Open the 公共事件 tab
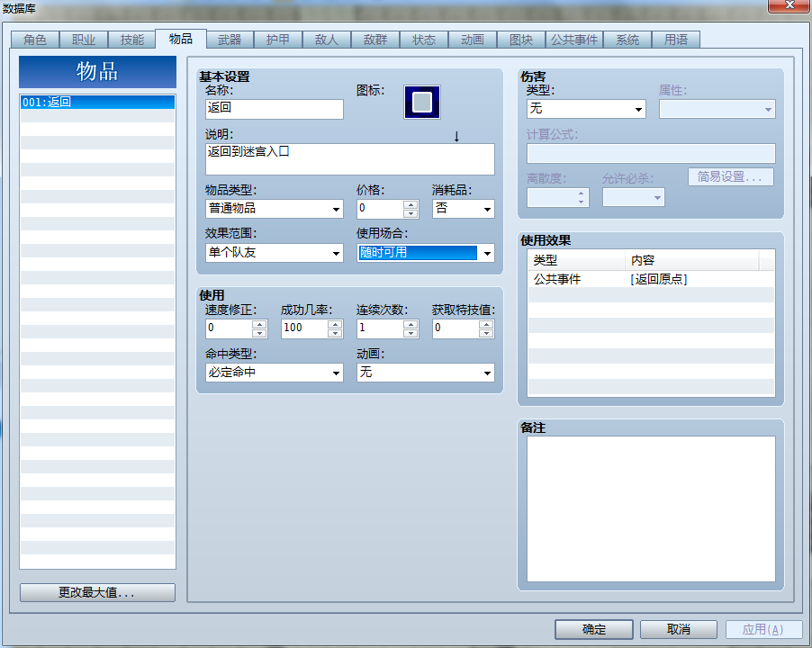The width and height of the screenshot is (812, 648). 573,40
